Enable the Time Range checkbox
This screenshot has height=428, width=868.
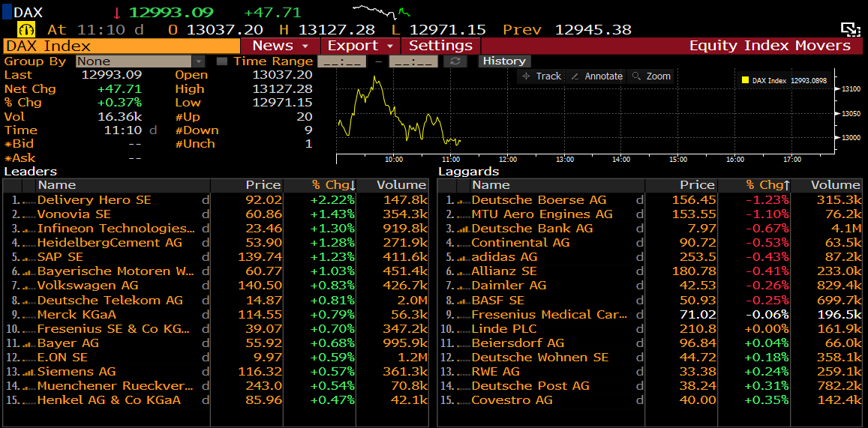click(221, 61)
